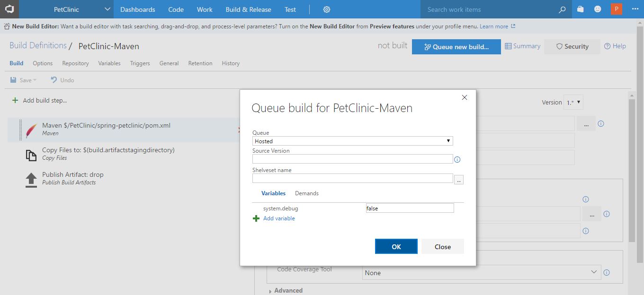Switch to the Variables tab of build definition
This screenshot has height=295, width=644.
pyautogui.click(x=109, y=63)
